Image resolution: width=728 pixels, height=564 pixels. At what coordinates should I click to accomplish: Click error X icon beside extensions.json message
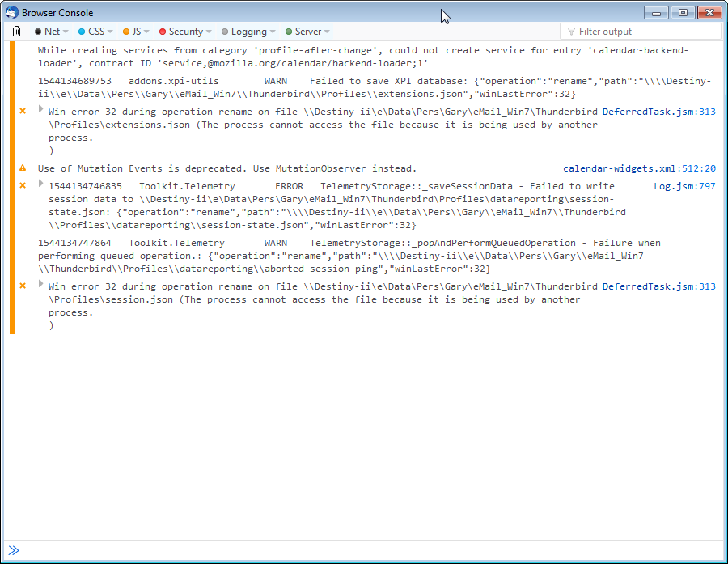23,111
